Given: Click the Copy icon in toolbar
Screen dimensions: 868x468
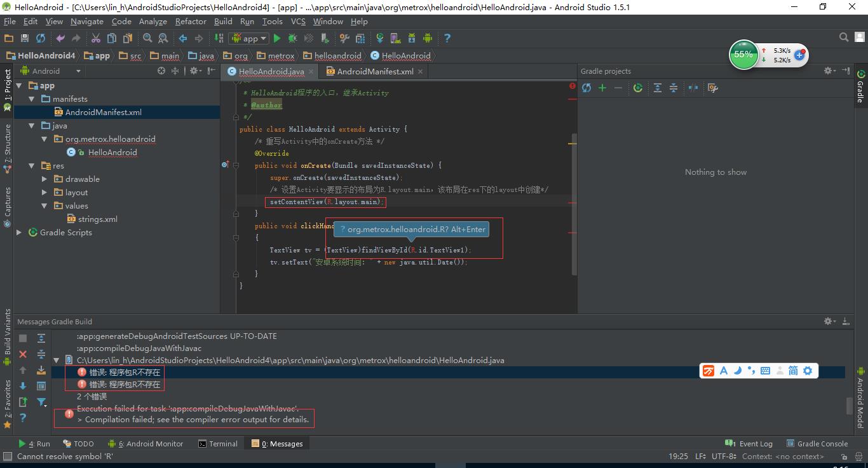Looking at the screenshot, I should [x=112, y=38].
